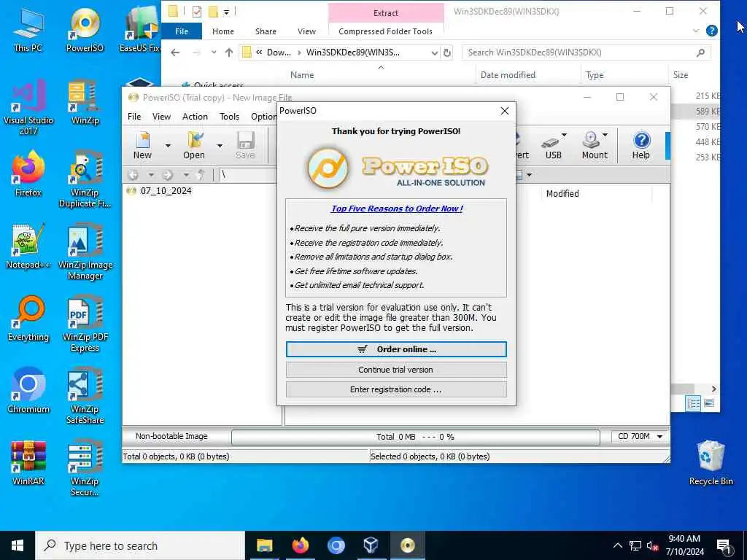Open the Tools menu in PowerISO

coord(229,117)
